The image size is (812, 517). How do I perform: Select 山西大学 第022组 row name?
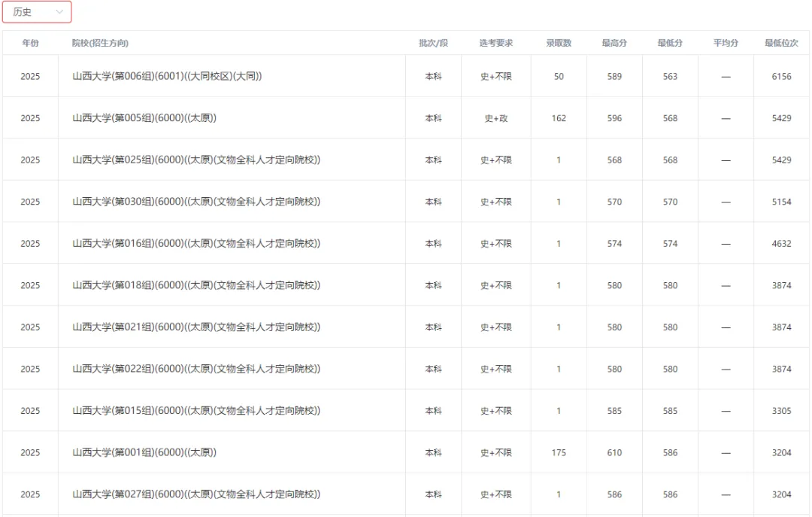[196, 369]
